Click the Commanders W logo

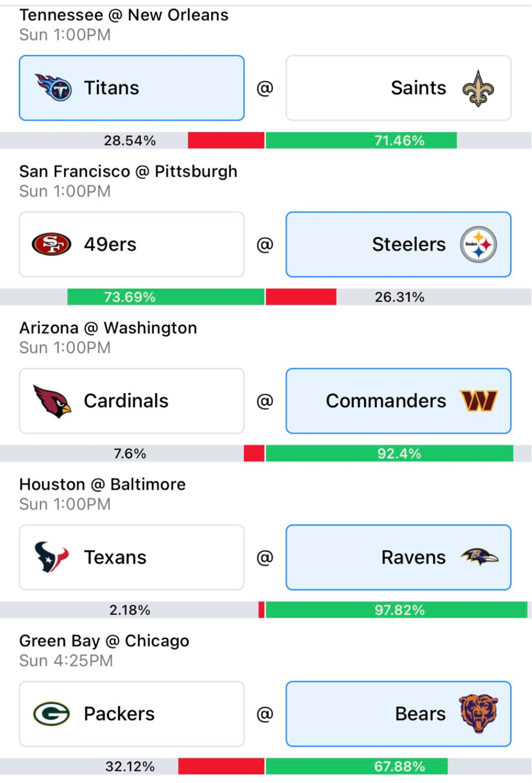click(x=479, y=401)
